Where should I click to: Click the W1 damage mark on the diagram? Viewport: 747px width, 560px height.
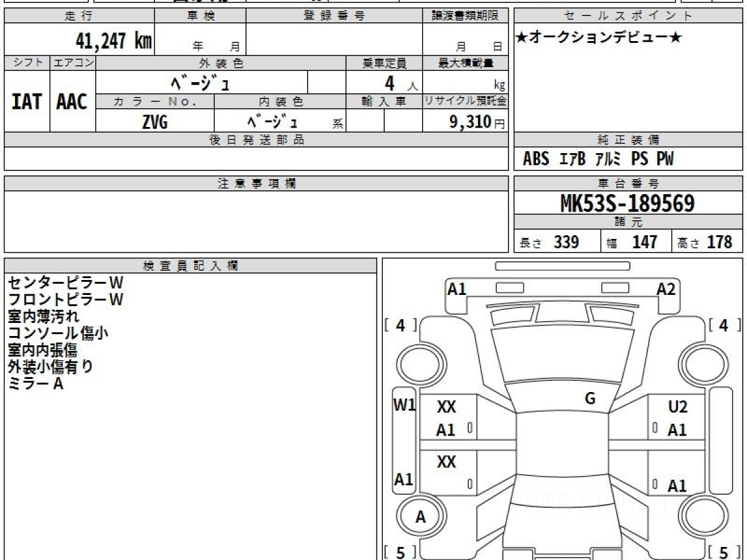[405, 405]
